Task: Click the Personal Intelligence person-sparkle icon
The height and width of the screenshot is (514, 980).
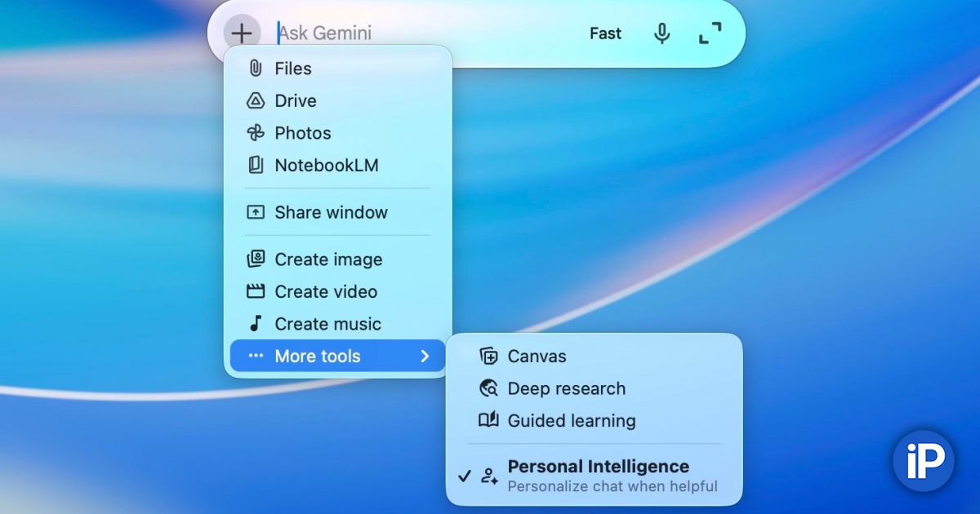Action: [x=489, y=476]
